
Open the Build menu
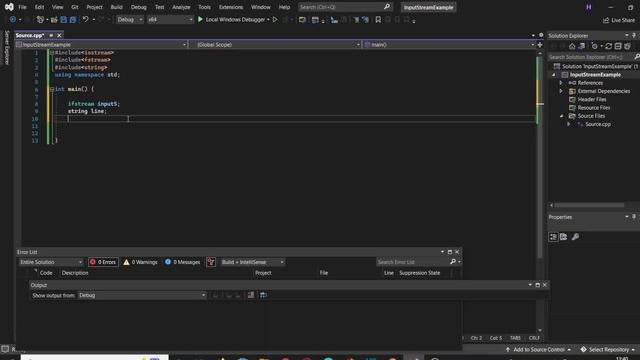point(116,7)
